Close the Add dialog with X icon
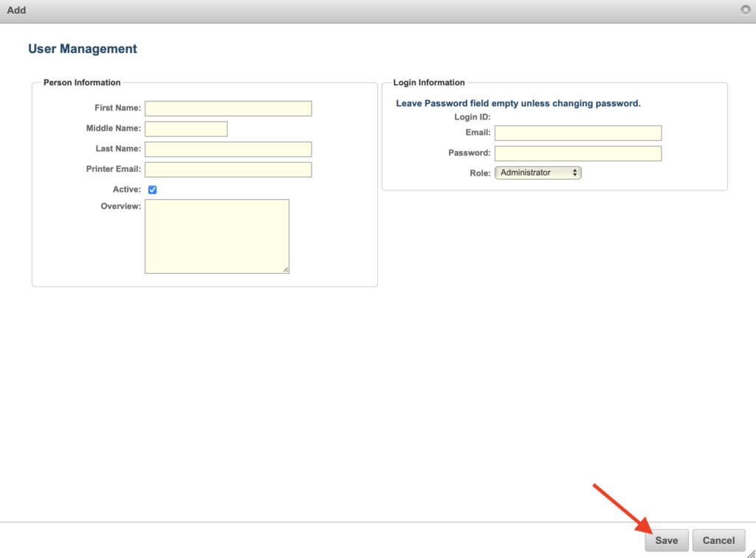Screen dimensions: 756x558 [746, 10]
